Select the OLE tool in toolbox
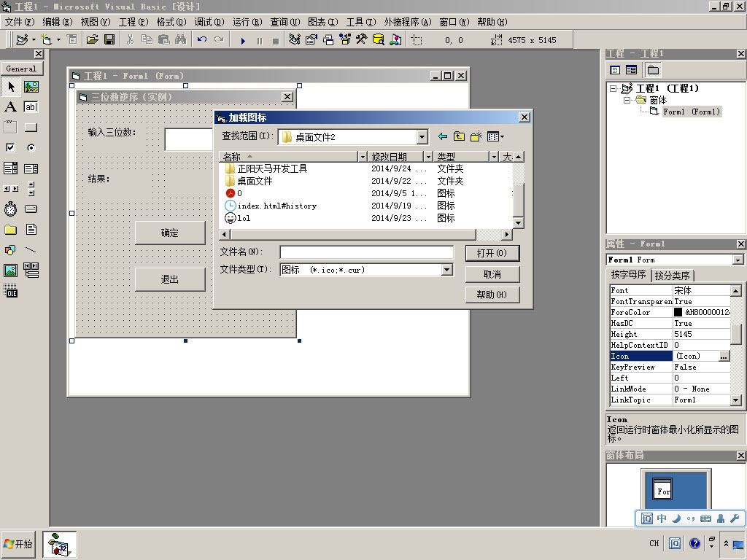Screen dimensions: 747x560 coord(10,290)
